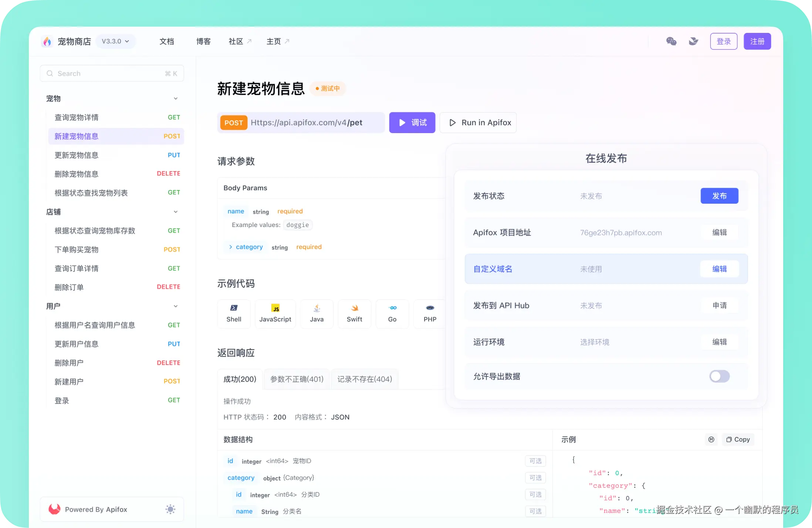Image resolution: width=812 pixels, height=528 pixels.
Task: Click the 发布 button in 在线发布 panel
Action: (719, 196)
